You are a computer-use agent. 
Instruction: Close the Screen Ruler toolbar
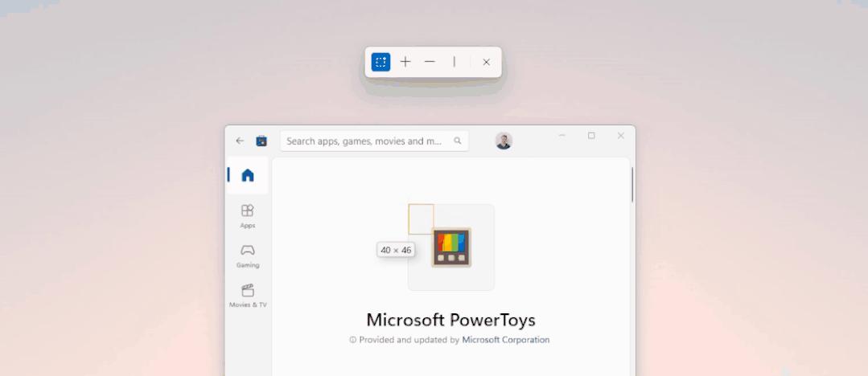[x=486, y=62]
